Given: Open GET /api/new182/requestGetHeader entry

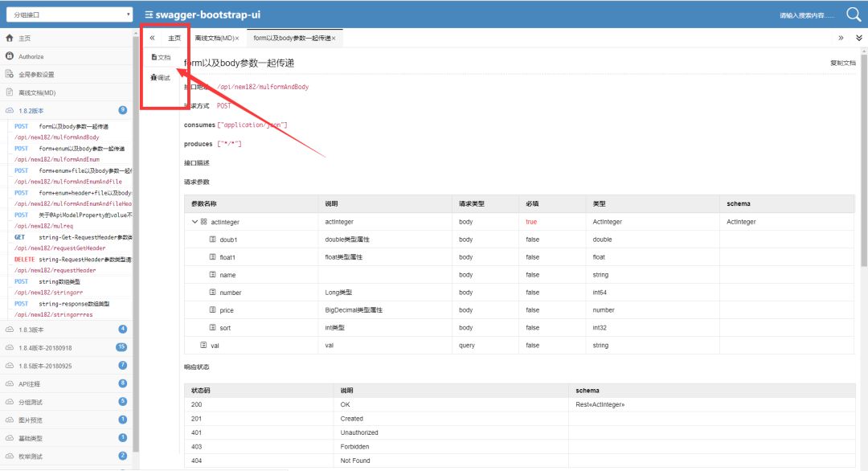Looking at the screenshot, I should (x=70, y=243).
